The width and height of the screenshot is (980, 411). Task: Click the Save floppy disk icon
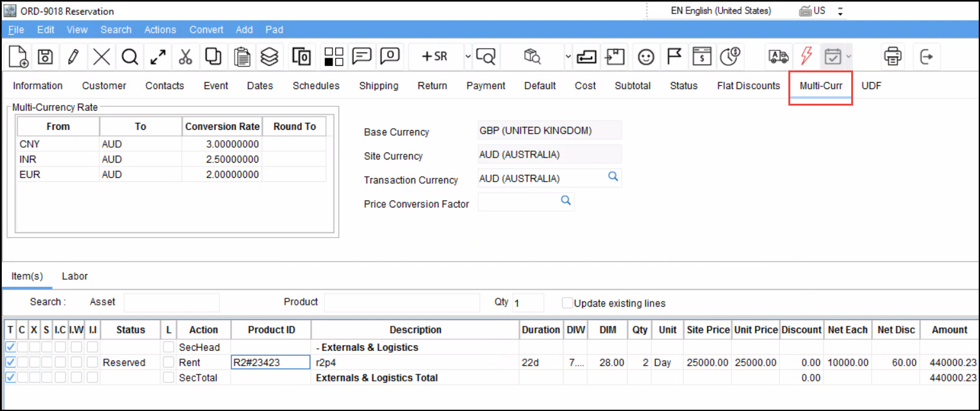pos(45,56)
